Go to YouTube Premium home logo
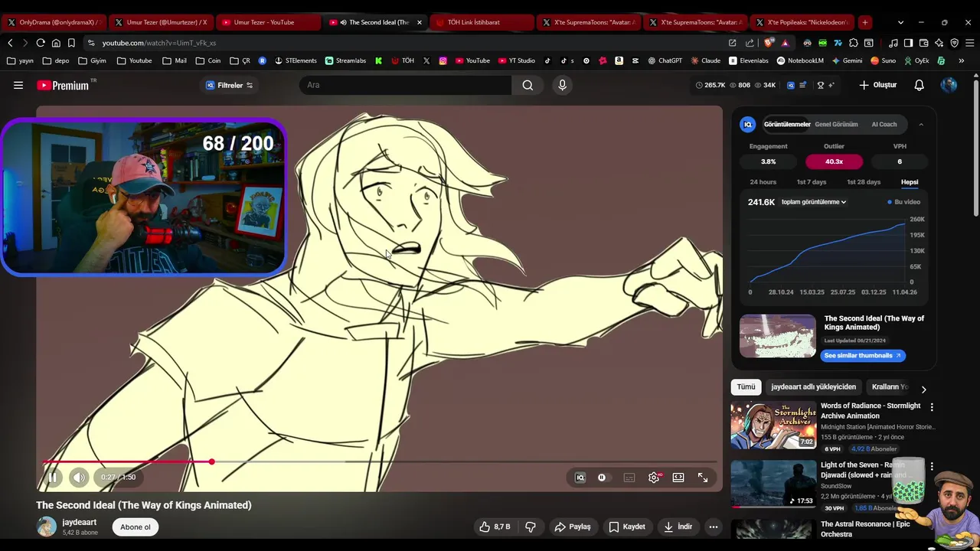Screen dimensions: 980x551 coord(63,85)
